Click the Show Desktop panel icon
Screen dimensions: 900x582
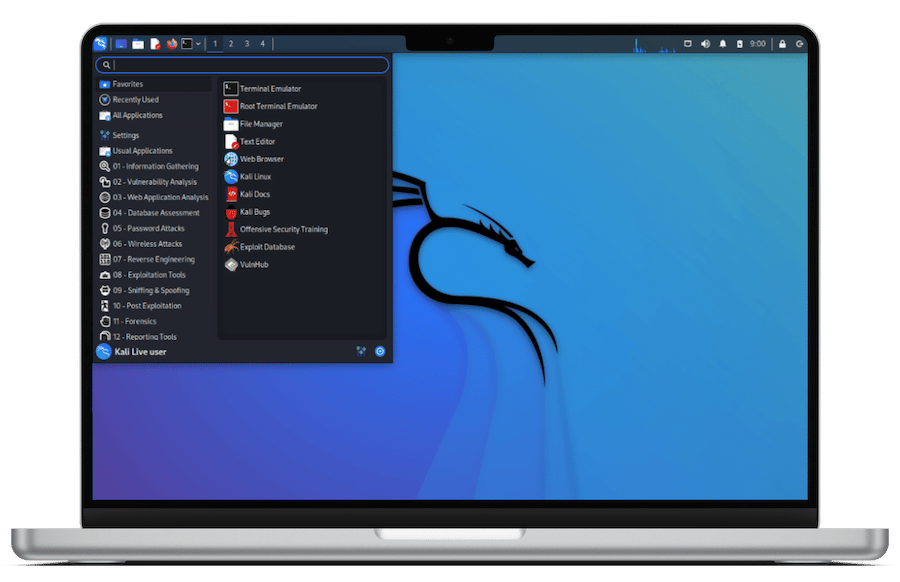[121, 44]
